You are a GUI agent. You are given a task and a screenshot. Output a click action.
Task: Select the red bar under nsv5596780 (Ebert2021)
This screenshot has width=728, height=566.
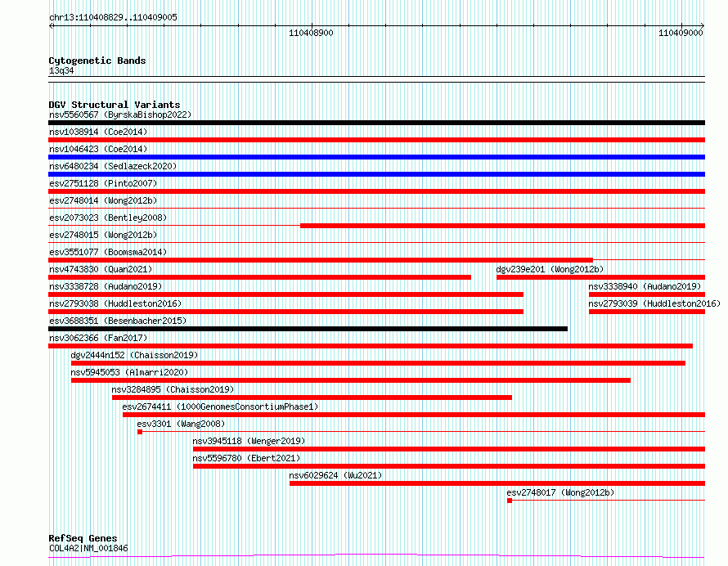(x=449, y=467)
